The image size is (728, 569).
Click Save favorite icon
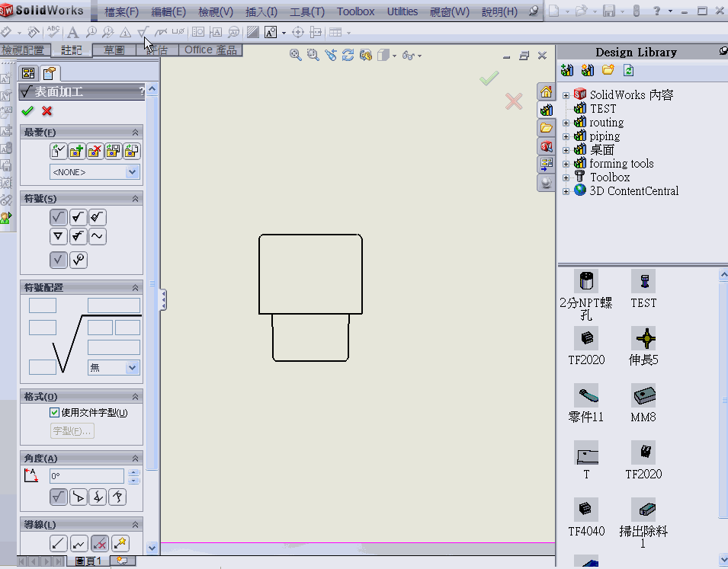point(113,151)
